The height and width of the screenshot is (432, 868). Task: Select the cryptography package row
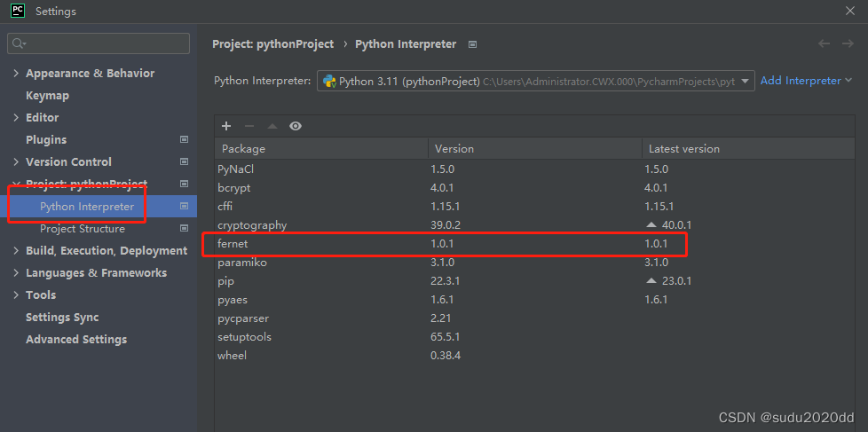535,225
